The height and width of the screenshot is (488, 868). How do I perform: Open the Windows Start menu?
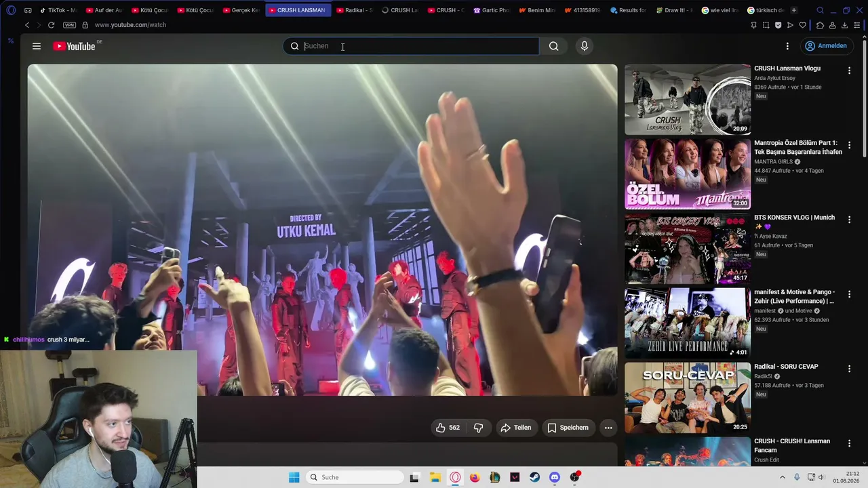[294, 477]
